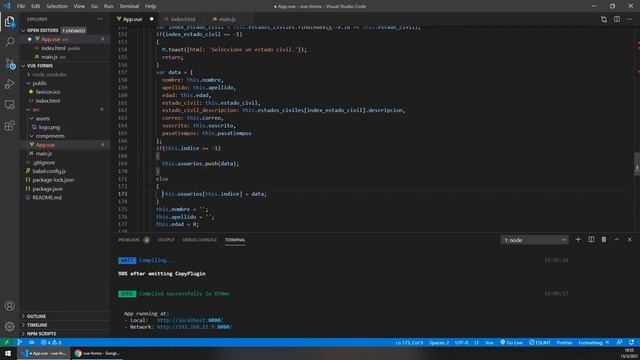Screen dimensions: 640x360
Task: Switch to the Output panel tab
Action: (166, 240)
